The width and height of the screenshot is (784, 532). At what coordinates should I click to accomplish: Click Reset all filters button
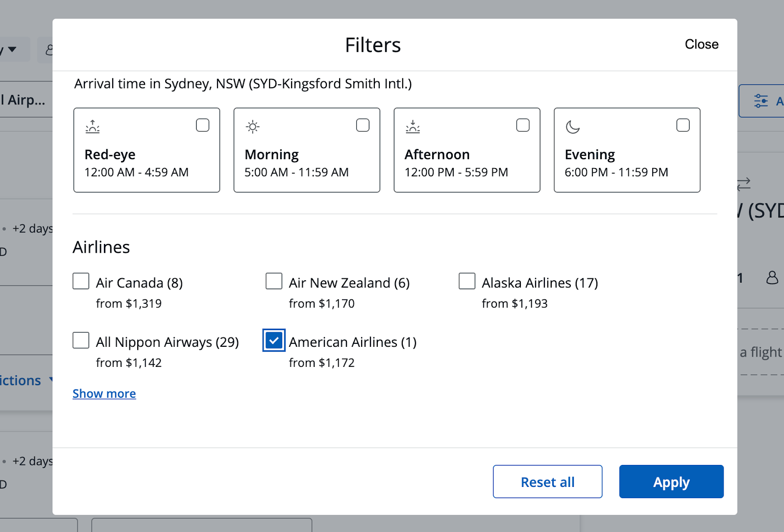(547, 482)
